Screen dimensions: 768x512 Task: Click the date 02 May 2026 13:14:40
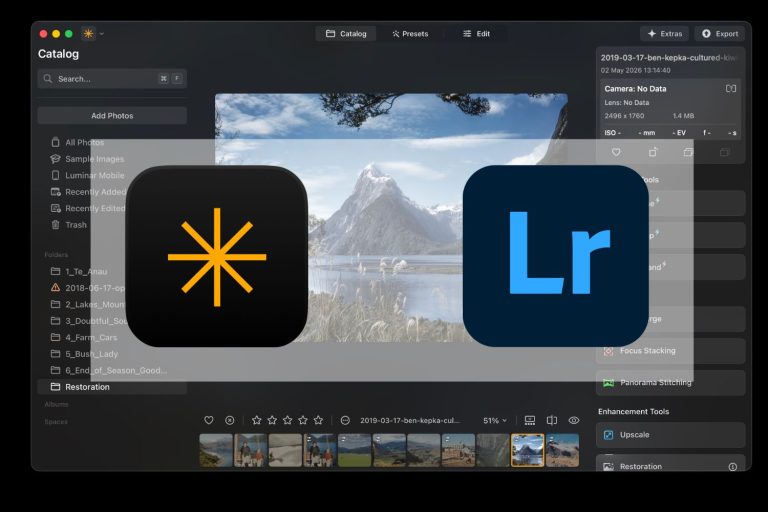(x=636, y=70)
